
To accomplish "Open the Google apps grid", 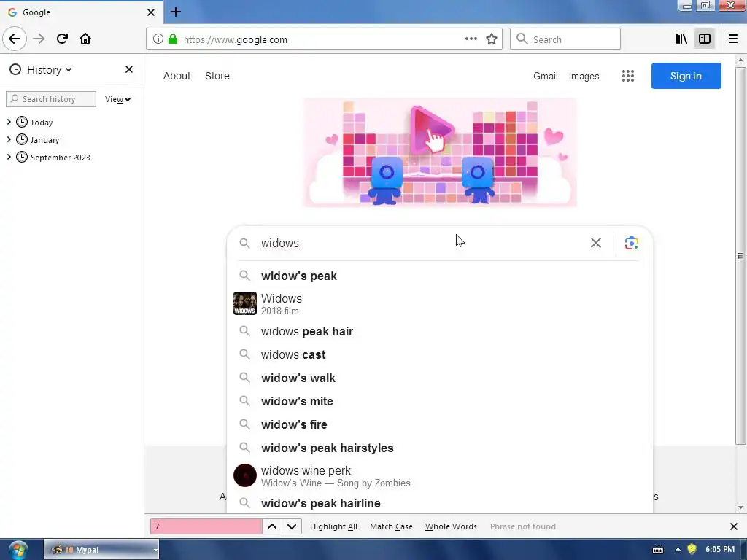I will tap(628, 76).
